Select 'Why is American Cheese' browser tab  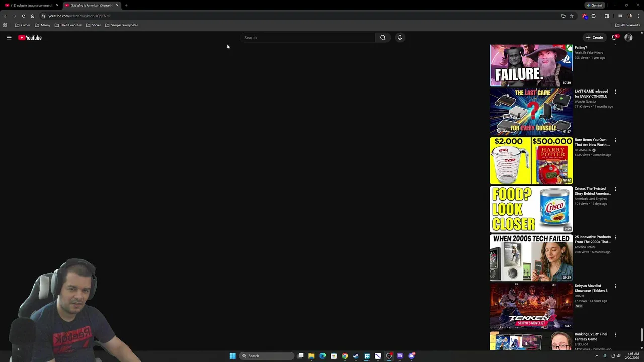coord(91,5)
